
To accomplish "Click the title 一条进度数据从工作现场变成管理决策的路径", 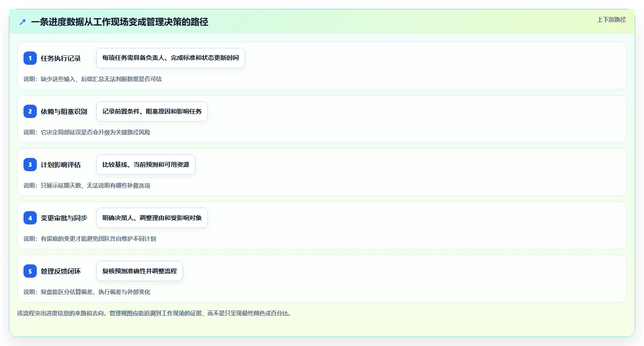I will pyautogui.click(x=120, y=22).
